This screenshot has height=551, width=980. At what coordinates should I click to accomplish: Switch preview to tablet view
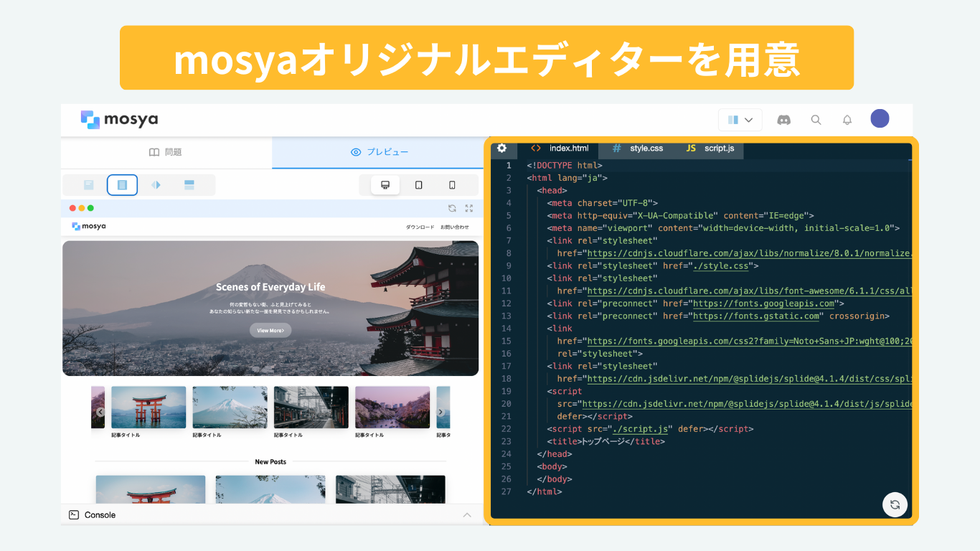coord(418,184)
